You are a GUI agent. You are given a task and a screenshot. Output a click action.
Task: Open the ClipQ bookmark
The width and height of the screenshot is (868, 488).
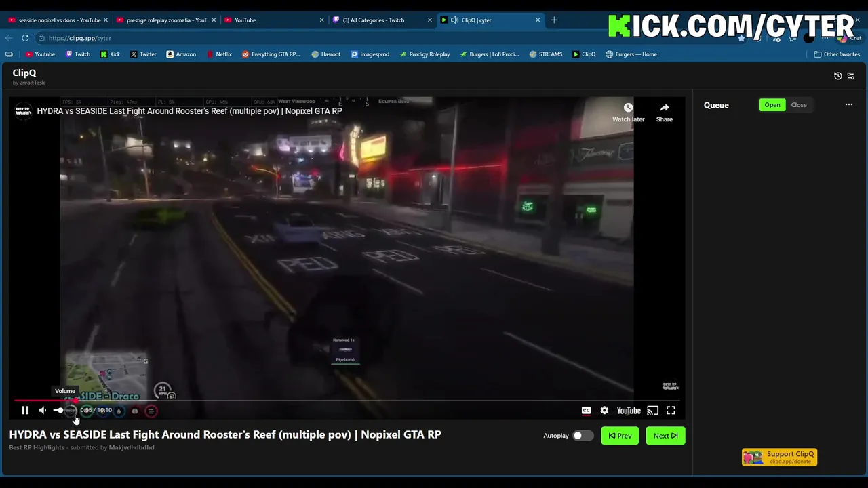pyautogui.click(x=584, y=54)
